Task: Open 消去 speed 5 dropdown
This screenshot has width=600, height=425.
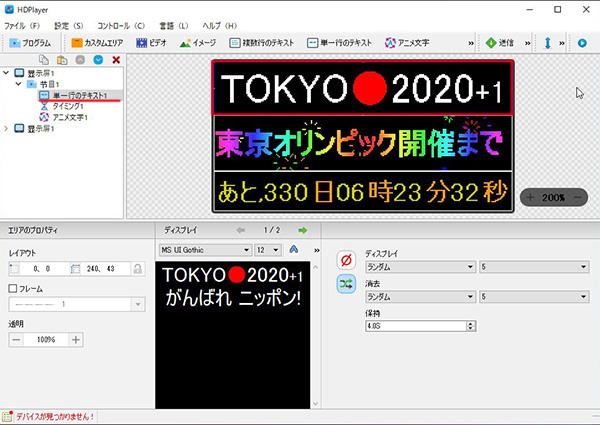Action: (x=534, y=296)
